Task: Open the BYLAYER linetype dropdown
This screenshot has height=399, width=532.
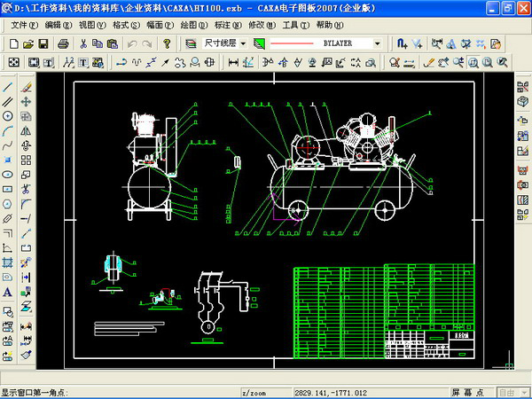Action: (377, 43)
